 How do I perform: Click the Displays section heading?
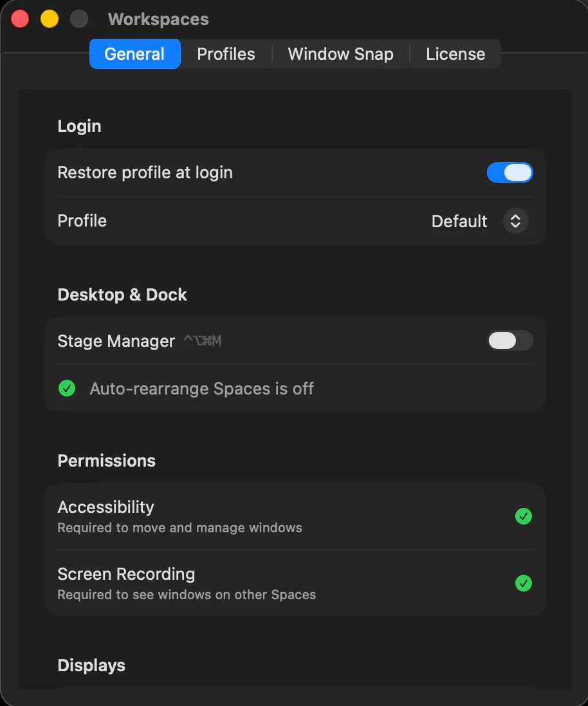[x=91, y=665]
